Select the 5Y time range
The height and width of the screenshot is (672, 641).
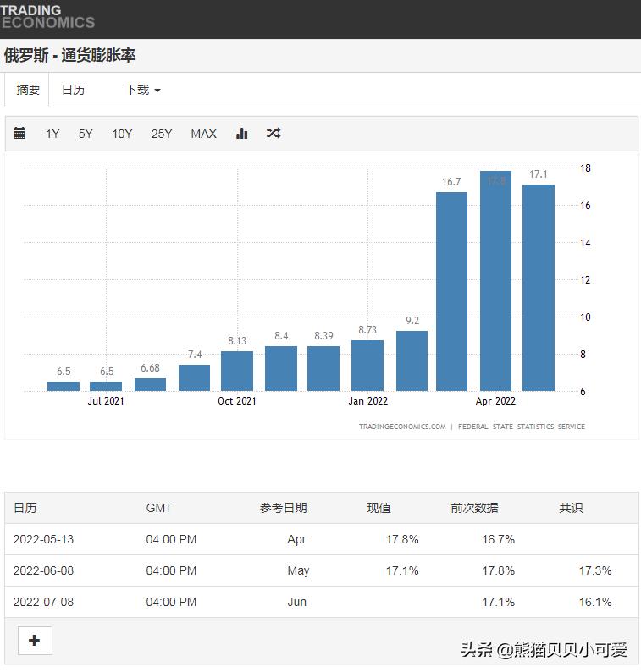point(86,134)
